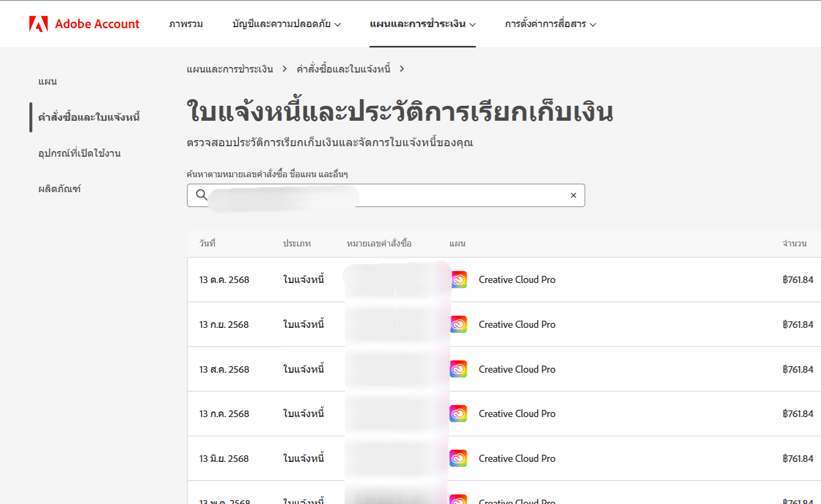Click the วันที่ column header
The height and width of the screenshot is (504, 821).
(x=207, y=243)
